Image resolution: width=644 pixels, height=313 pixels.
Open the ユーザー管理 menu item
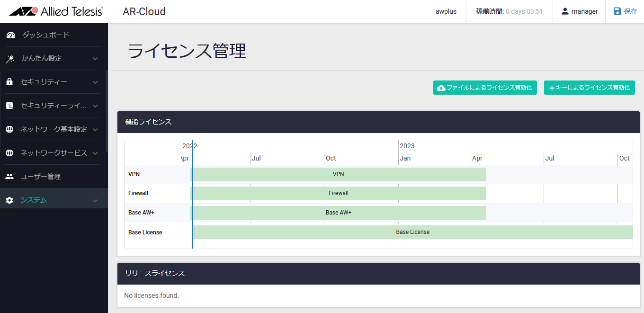click(x=41, y=177)
